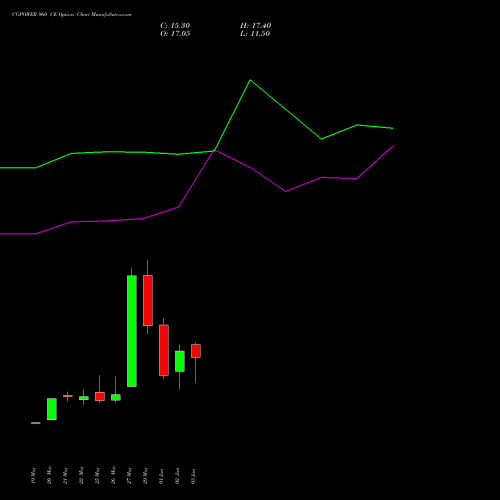
Task: Click the red candle above 29 May
Action: [x=148, y=300]
